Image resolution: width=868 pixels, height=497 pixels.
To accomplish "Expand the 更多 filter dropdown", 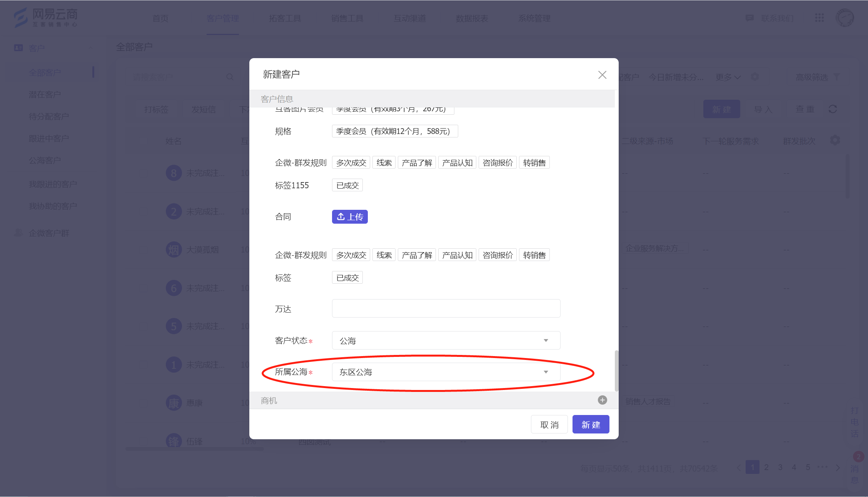I will pyautogui.click(x=728, y=77).
